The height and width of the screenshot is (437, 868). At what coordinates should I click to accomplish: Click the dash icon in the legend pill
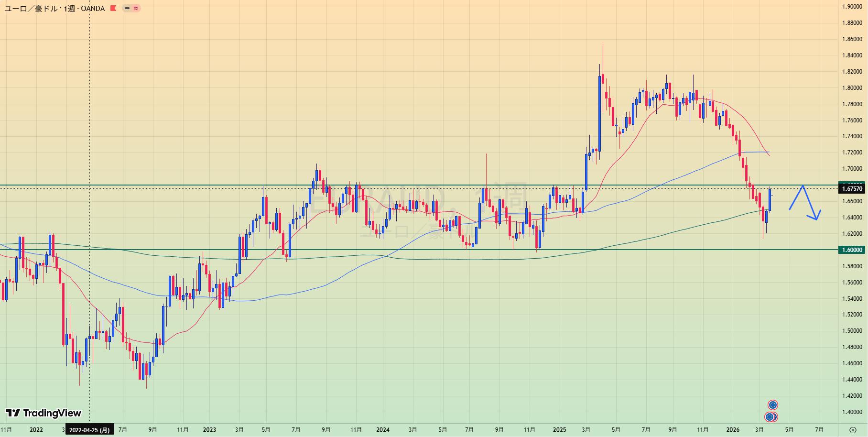coord(127,8)
